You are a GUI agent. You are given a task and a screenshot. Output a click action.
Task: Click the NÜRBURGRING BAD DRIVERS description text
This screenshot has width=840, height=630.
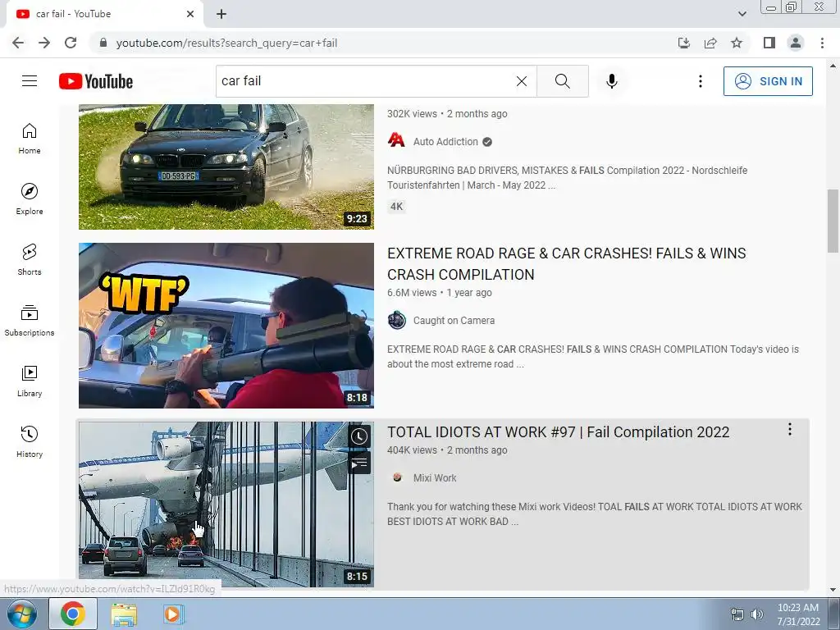568,178
